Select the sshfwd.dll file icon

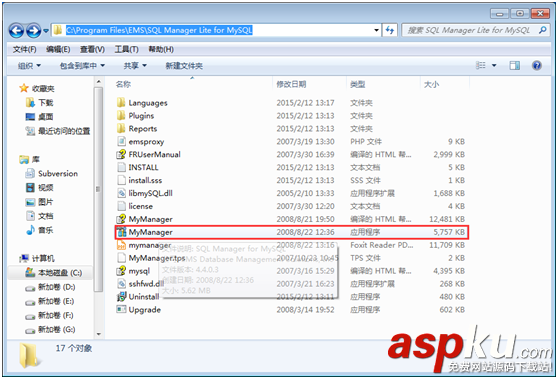tap(121, 284)
